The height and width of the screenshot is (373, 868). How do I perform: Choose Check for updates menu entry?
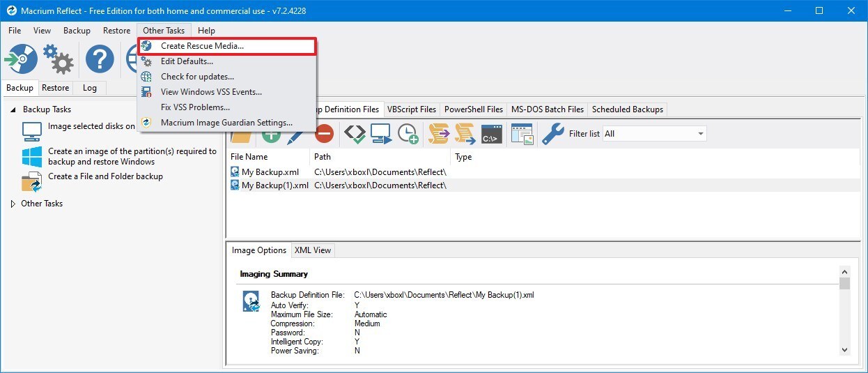tap(227, 77)
